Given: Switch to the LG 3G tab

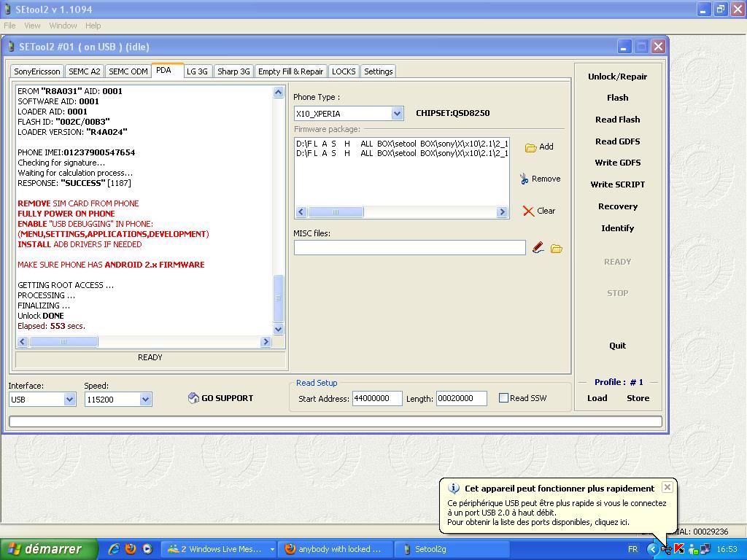Looking at the screenshot, I should click(x=197, y=71).
